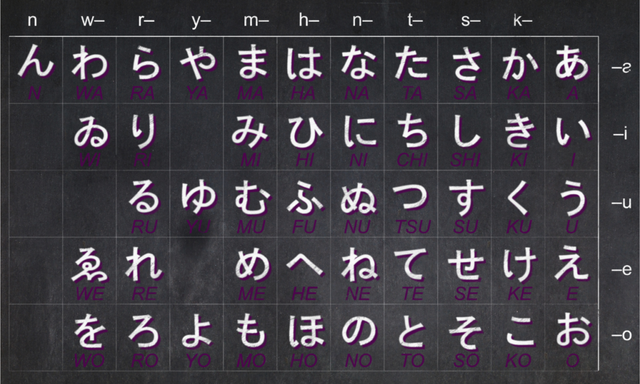Screen dimensions: 640x384
Task: Pick the こ (KO) character cell
Action: point(518,337)
